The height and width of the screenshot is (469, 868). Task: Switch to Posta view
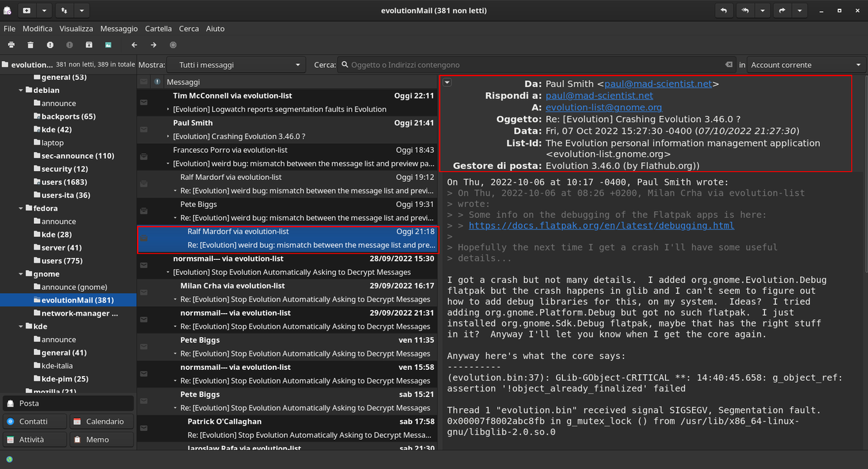68,403
